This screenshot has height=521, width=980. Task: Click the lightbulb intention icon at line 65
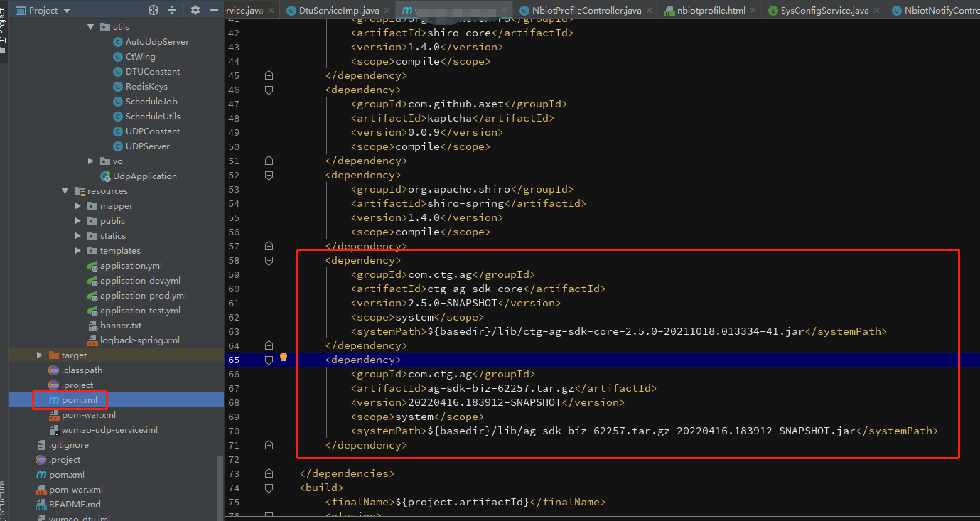[x=283, y=358]
